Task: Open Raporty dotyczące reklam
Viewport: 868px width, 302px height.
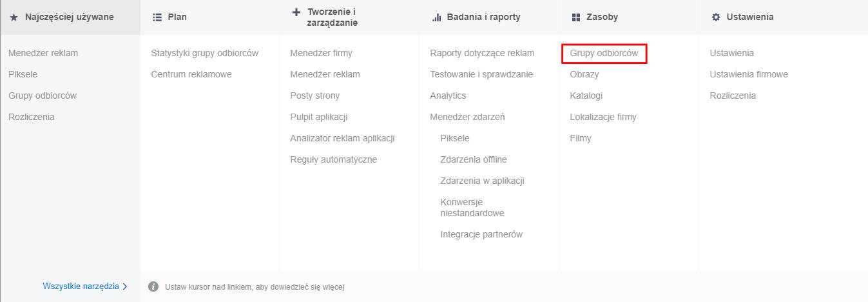Action: 482,53
